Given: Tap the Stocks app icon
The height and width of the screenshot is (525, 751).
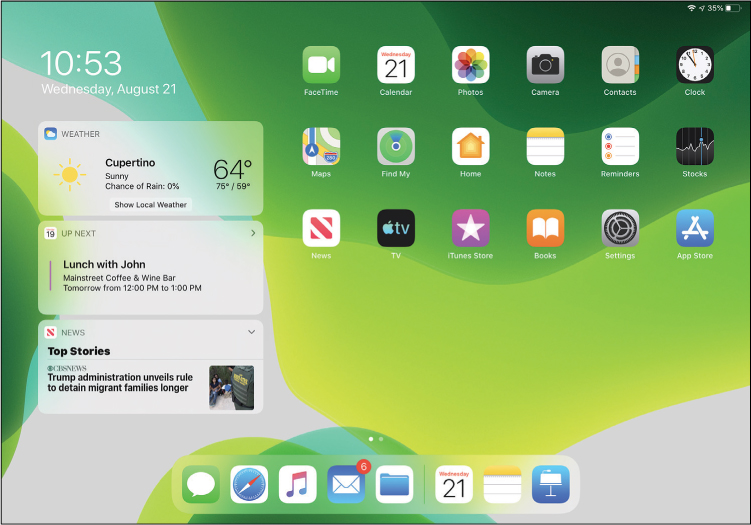Looking at the screenshot, I should (694, 147).
